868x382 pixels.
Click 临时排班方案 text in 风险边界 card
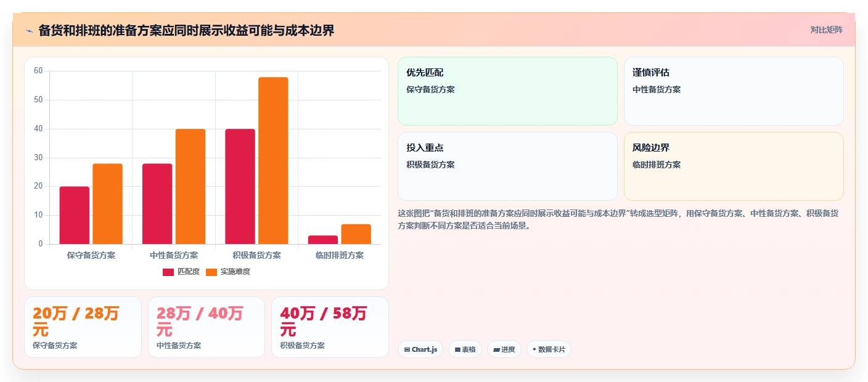tap(657, 165)
